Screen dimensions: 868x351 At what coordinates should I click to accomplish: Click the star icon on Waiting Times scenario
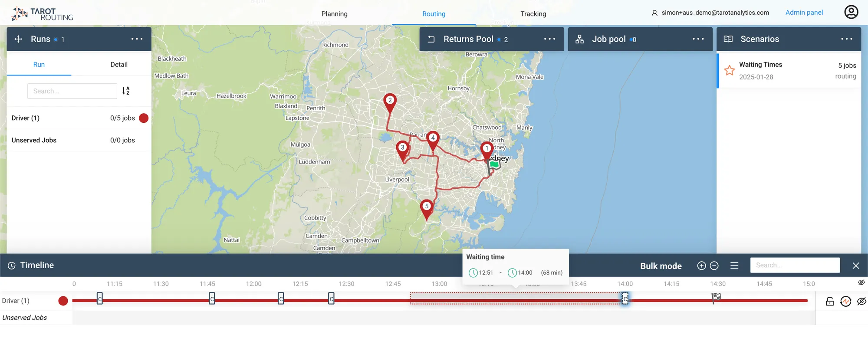[730, 70]
